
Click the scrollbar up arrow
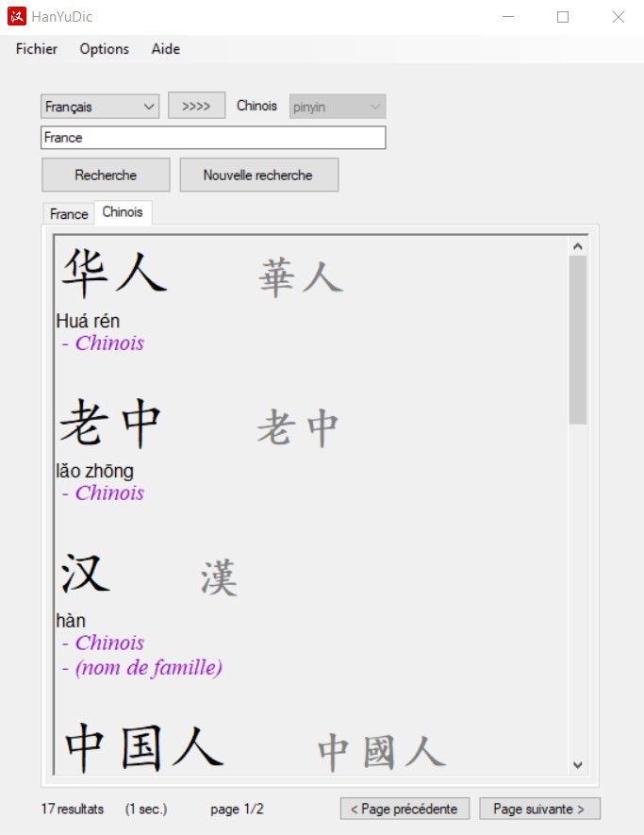[x=578, y=246]
